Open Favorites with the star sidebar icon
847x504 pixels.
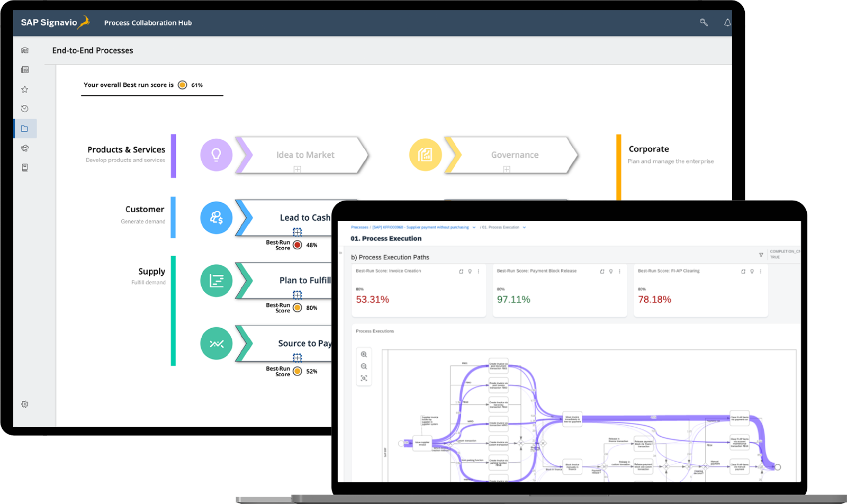point(24,89)
